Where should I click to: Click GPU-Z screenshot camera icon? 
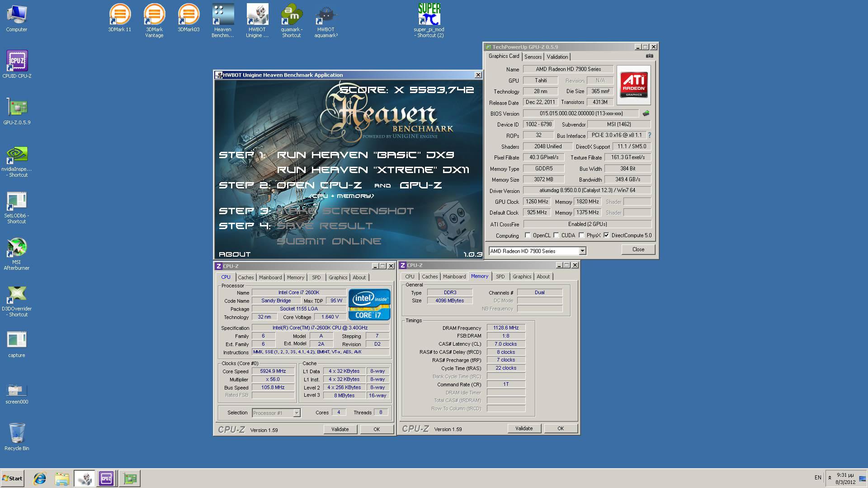[x=649, y=56]
